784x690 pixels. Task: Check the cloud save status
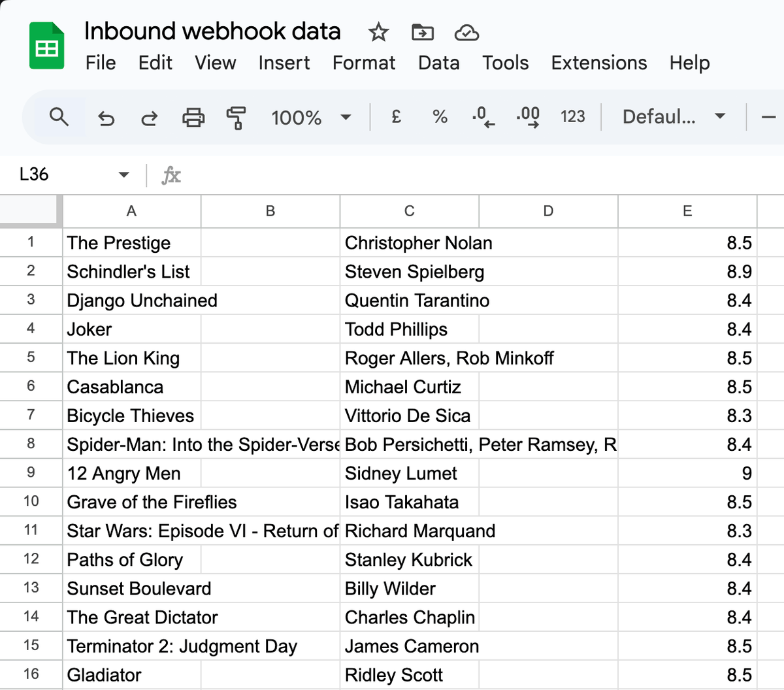pyautogui.click(x=465, y=31)
